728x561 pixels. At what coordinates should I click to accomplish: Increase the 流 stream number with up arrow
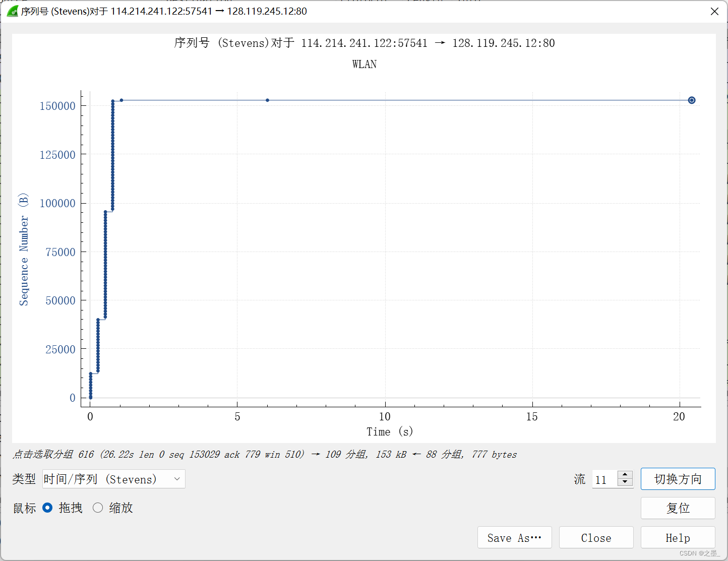[625, 475]
